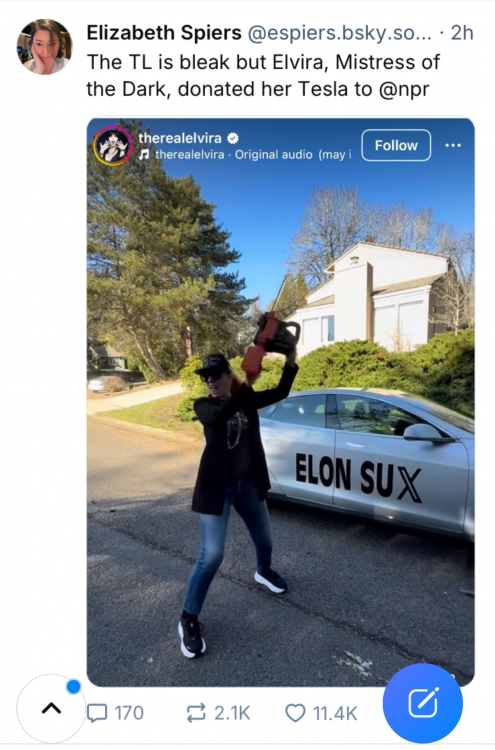Click the therealelvira username in the embed
The height and width of the screenshot is (750, 495).
click(x=180, y=138)
